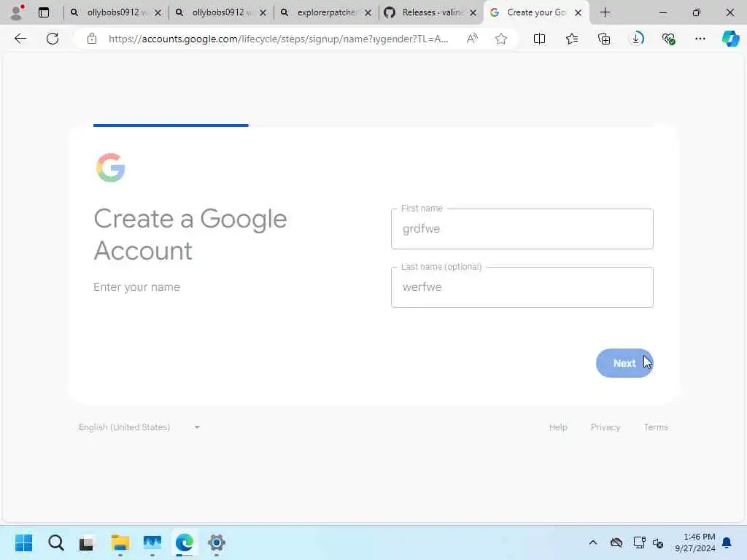Close the first ollybobs0912 tab
The height and width of the screenshot is (560, 747).
pyautogui.click(x=158, y=13)
